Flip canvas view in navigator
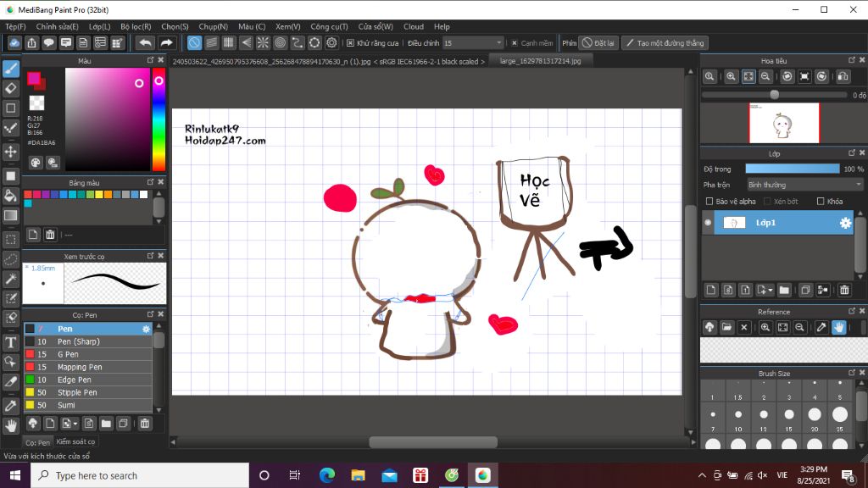The width and height of the screenshot is (868, 488). point(843,77)
